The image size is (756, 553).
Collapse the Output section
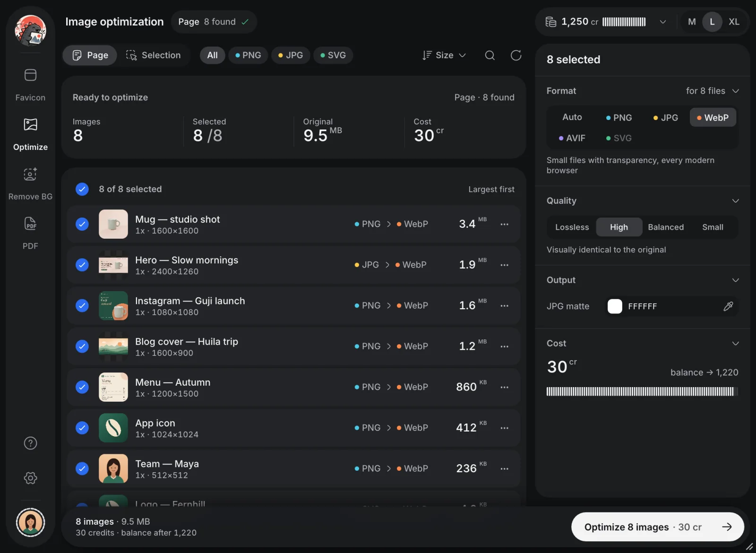pyautogui.click(x=735, y=280)
